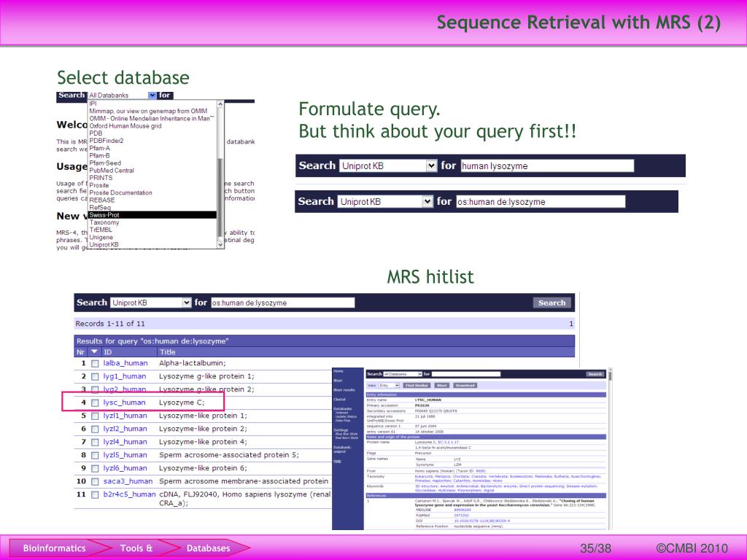Choose Swiss-Prot from databank list
Viewport: 747px width, 560px height.
152,215
